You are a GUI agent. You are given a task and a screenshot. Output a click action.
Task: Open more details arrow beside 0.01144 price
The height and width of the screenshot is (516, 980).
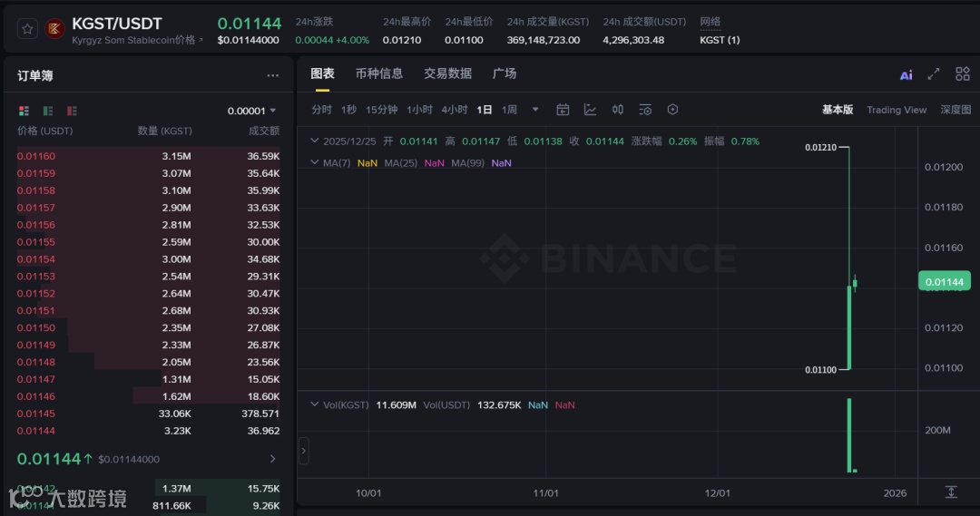click(272, 459)
